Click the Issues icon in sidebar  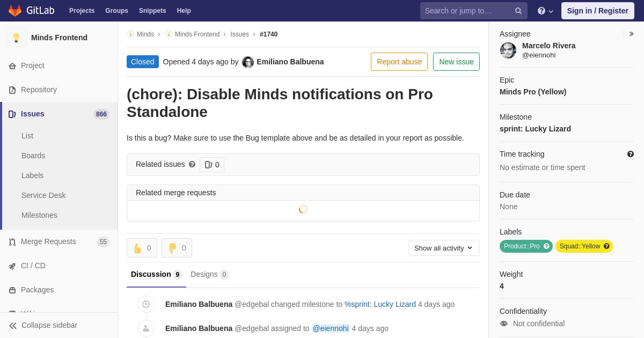(x=12, y=114)
